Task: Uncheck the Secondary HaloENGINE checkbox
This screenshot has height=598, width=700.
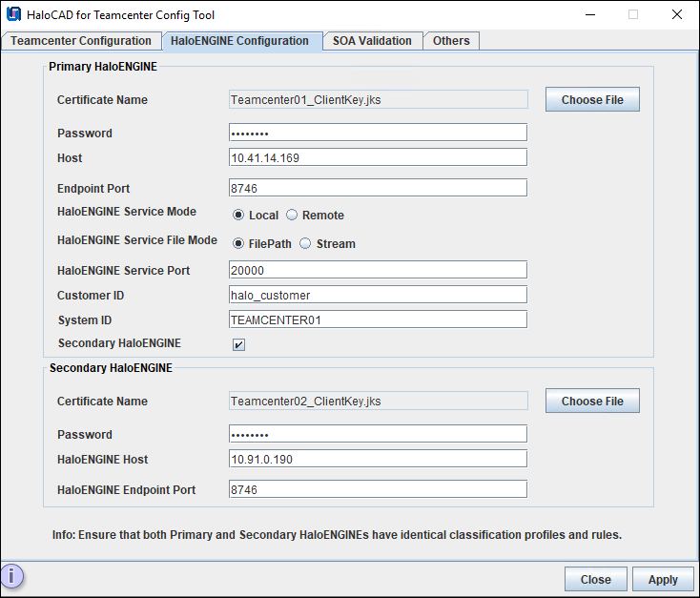Action: [x=238, y=344]
